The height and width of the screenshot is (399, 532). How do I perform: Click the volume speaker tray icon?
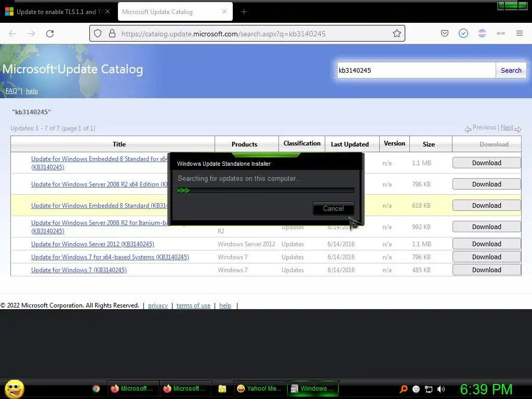click(x=441, y=389)
